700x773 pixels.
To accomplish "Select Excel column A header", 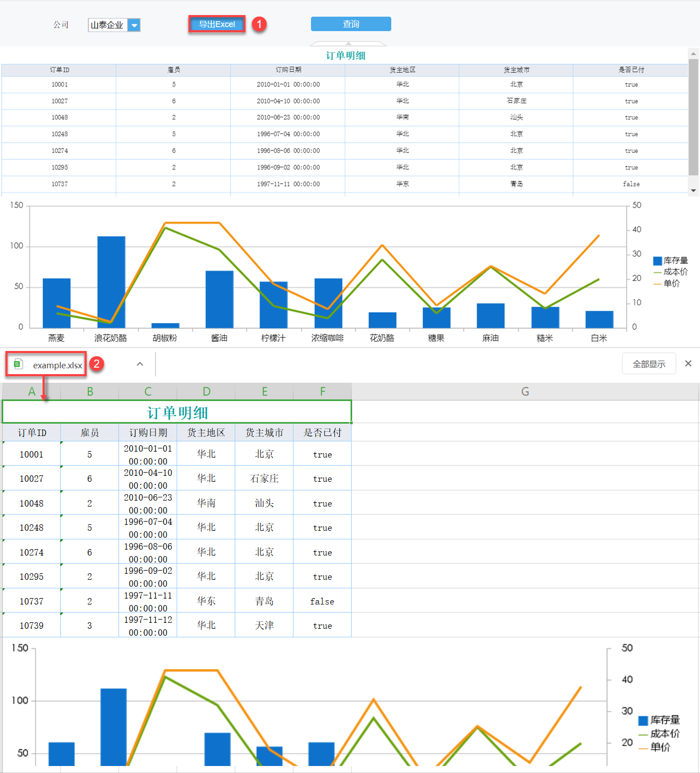I will pos(32,391).
